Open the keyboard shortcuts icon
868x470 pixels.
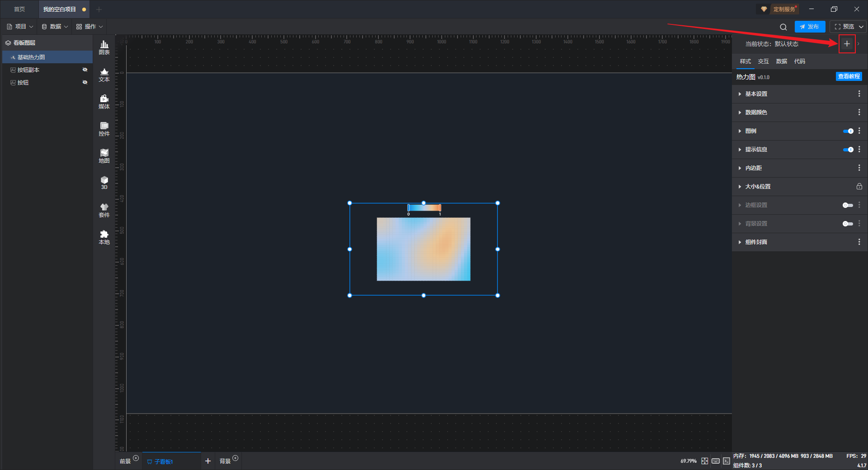[716, 461]
